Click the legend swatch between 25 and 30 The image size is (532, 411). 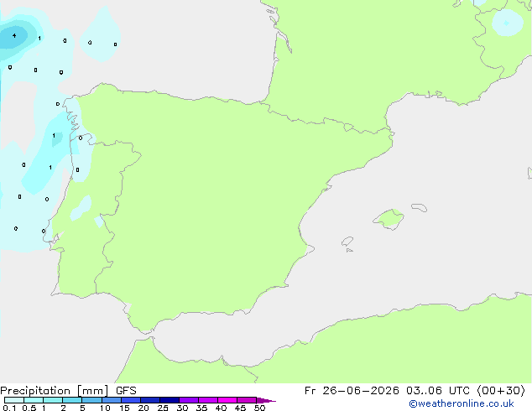coord(170,400)
